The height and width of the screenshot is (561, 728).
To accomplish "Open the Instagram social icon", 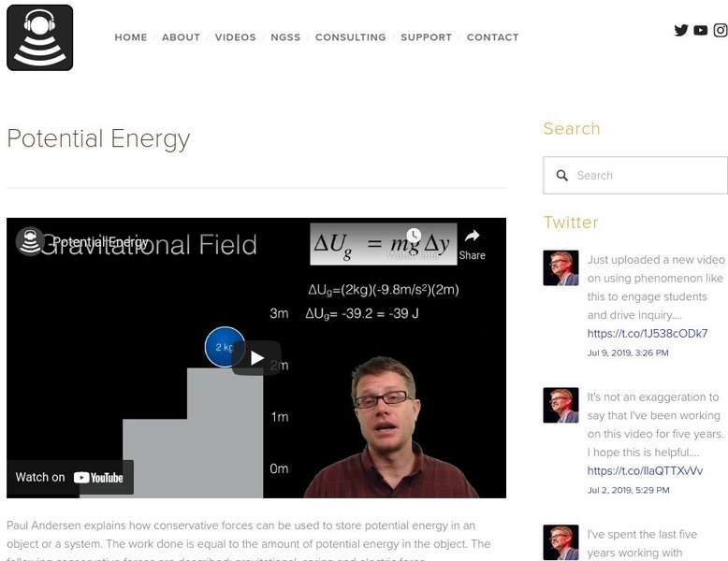I will point(721,30).
